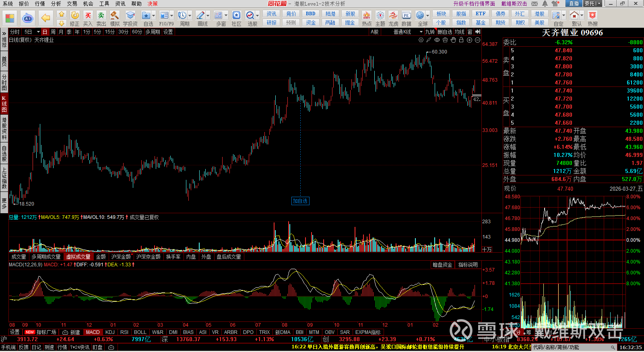
Task: Expand the 自选 folder dropdown arrow
Action: [x=153, y=16]
